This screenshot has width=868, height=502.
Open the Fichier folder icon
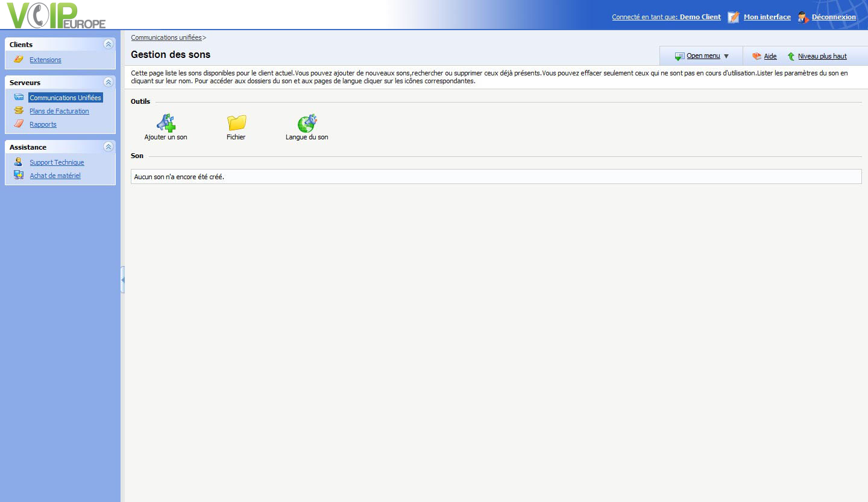(x=236, y=123)
